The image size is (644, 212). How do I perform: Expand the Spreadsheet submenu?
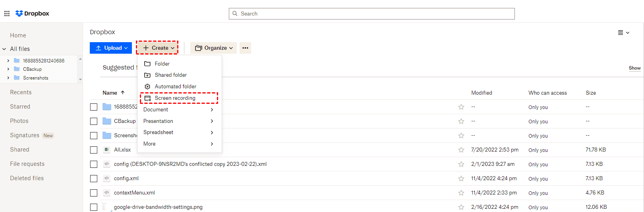[179, 132]
